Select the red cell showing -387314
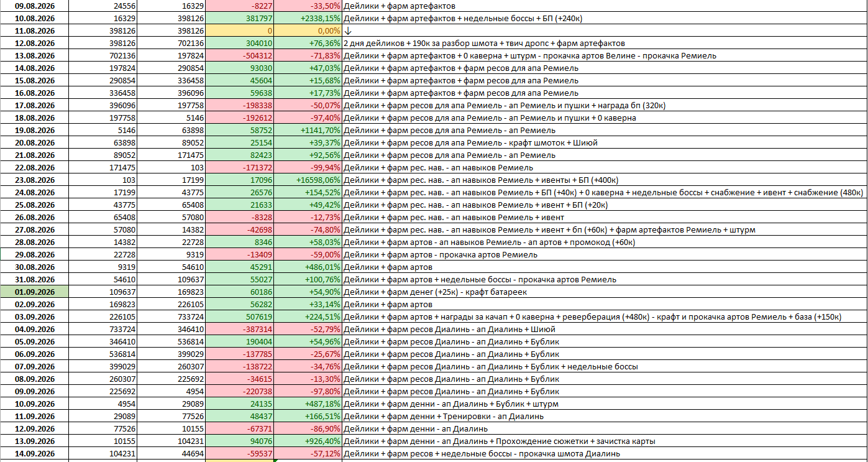 point(240,330)
